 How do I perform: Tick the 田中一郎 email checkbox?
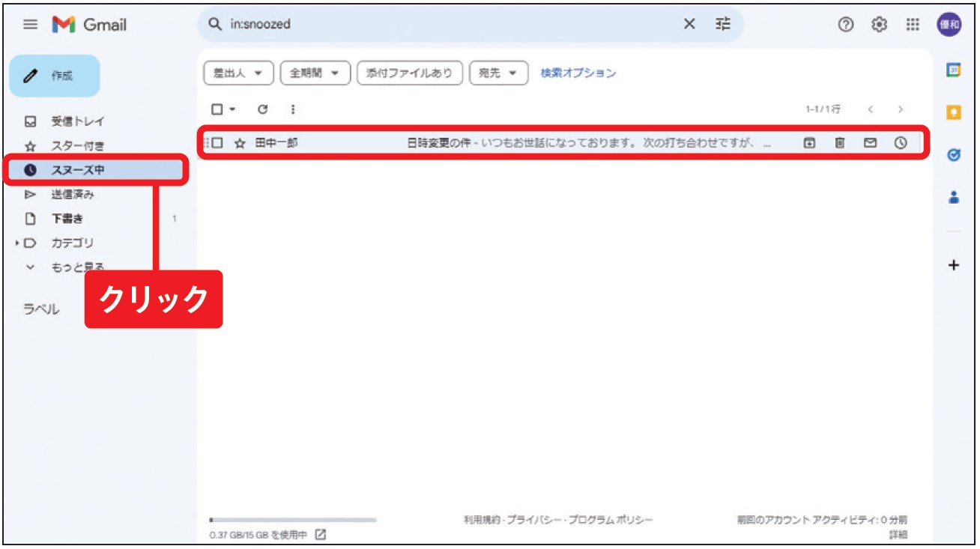click(217, 142)
